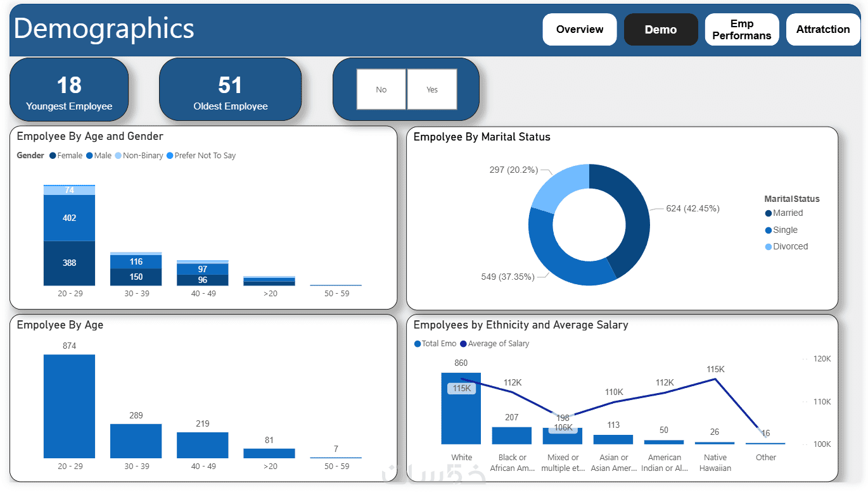Switch to the Attratction page

click(823, 29)
